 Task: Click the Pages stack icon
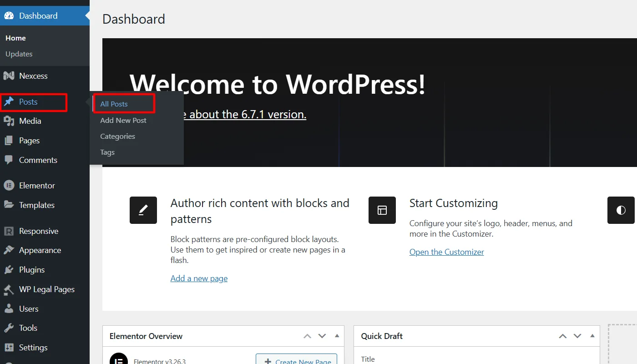tap(9, 141)
